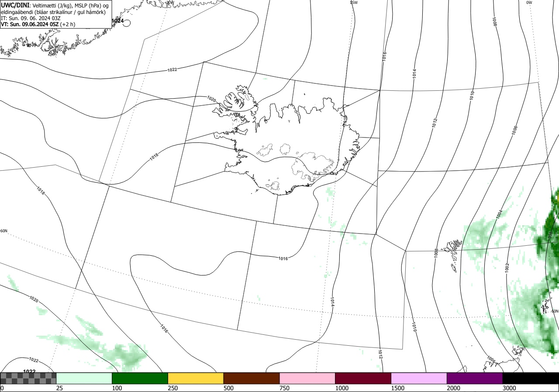Click the legend scale value 250
559x392 pixels.
(173, 388)
